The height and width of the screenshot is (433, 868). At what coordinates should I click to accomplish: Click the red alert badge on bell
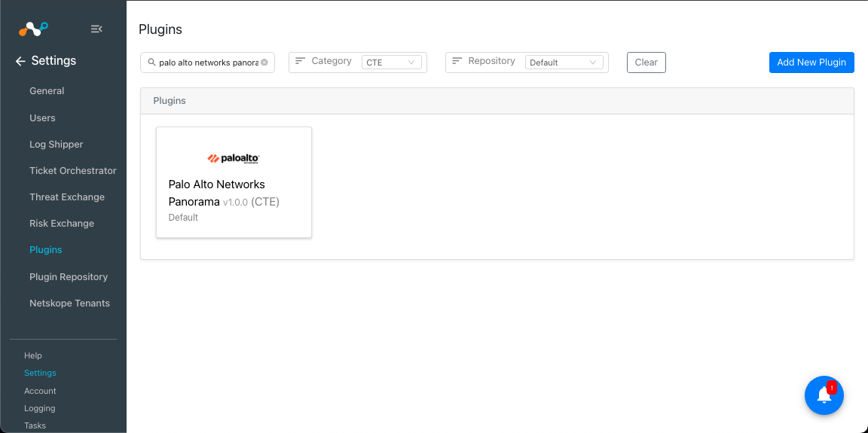coord(832,388)
